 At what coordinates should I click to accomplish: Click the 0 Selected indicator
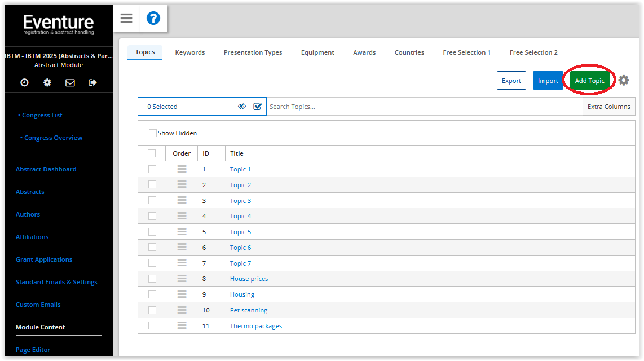coord(162,107)
